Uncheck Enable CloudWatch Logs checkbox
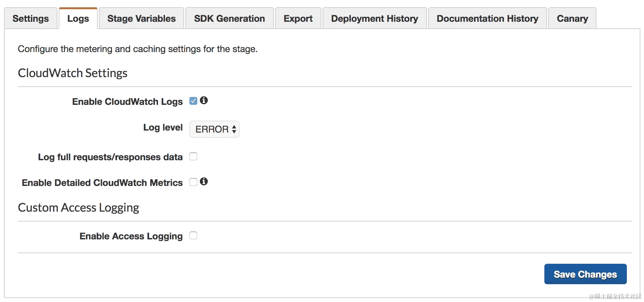Screen dimensions: 644x302 point(193,101)
